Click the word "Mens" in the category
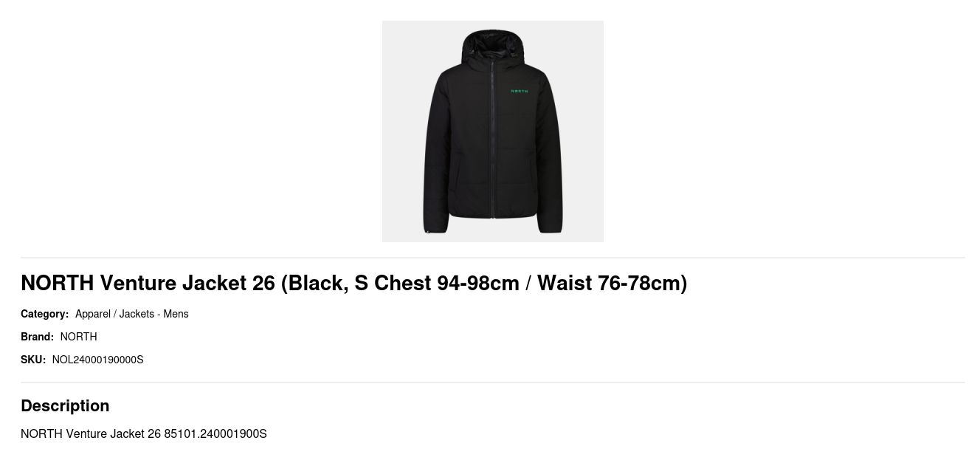Screen dimensions: 980x463 (176, 314)
